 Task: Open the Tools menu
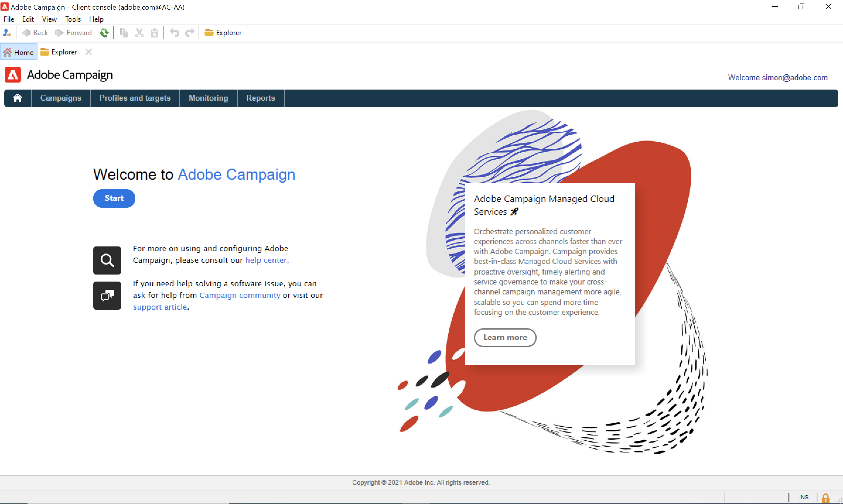tap(73, 19)
